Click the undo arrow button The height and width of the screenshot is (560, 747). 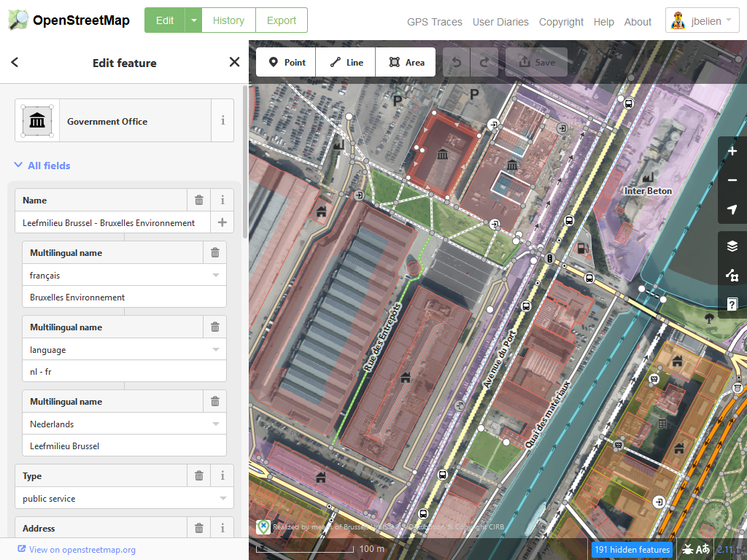pos(457,63)
